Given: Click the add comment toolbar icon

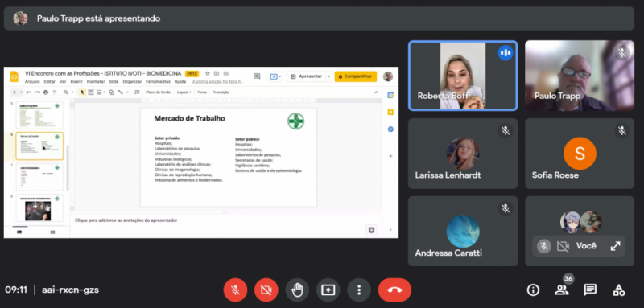Looking at the screenshot, I should [137, 92].
